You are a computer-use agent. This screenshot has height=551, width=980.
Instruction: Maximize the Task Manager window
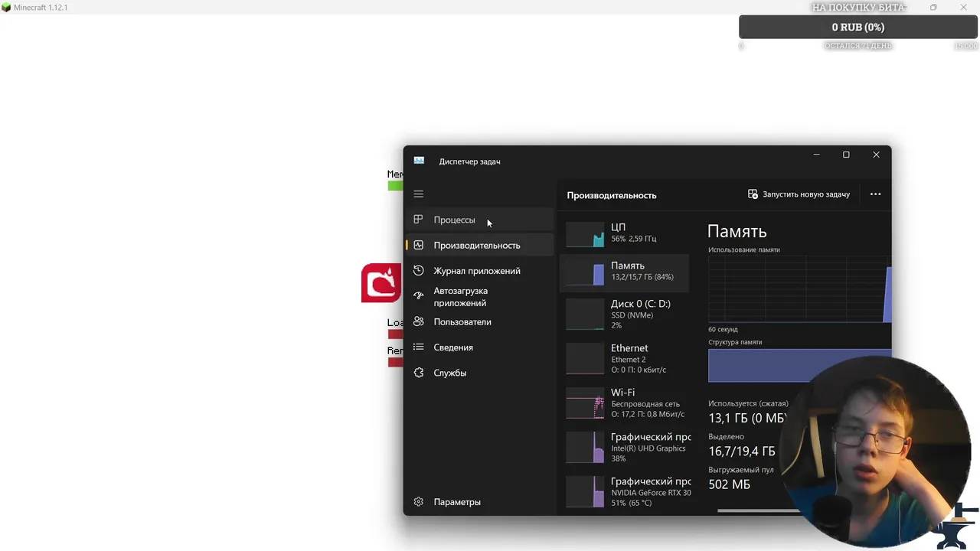click(846, 155)
